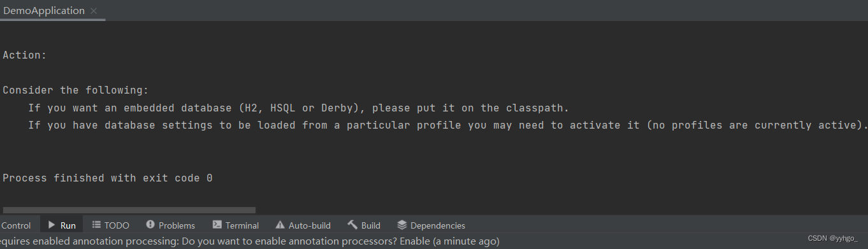
Task: Open the Version Control tool window
Action: pyautogui.click(x=15, y=225)
